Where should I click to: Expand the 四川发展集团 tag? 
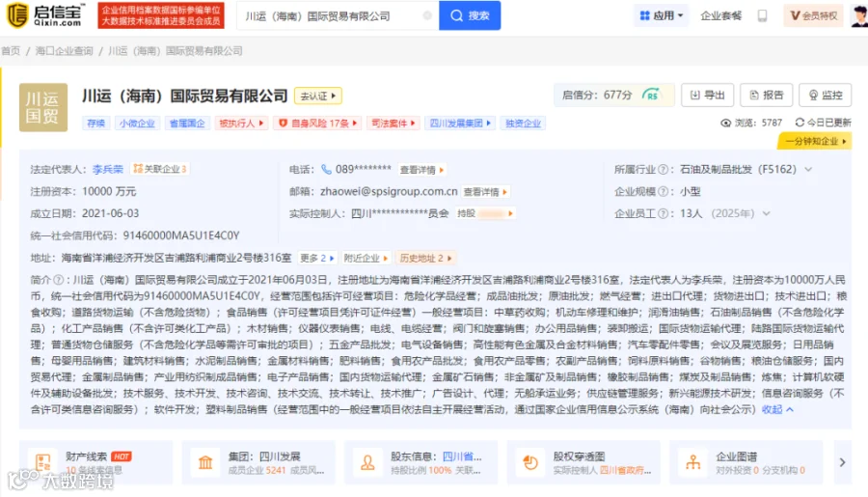(460, 123)
